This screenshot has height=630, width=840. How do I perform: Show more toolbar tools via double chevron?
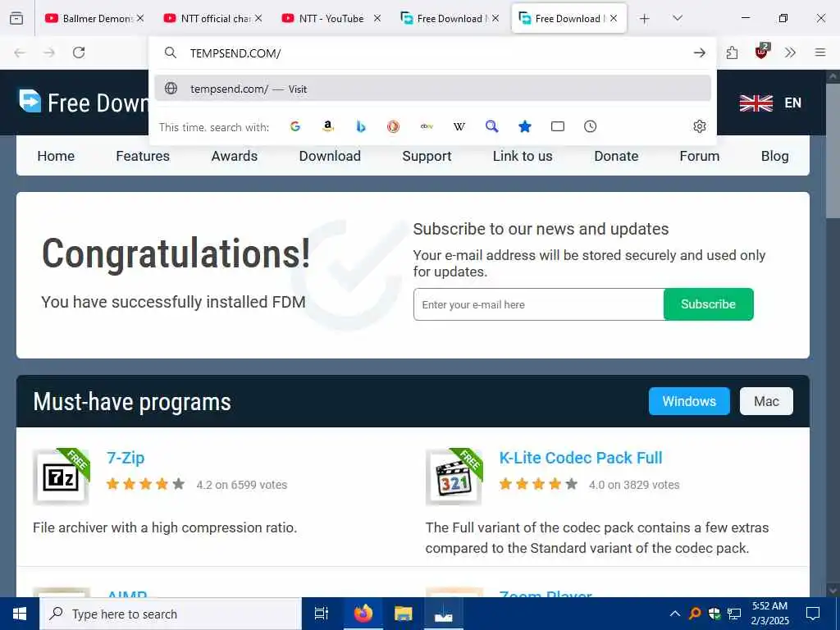(x=790, y=52)
